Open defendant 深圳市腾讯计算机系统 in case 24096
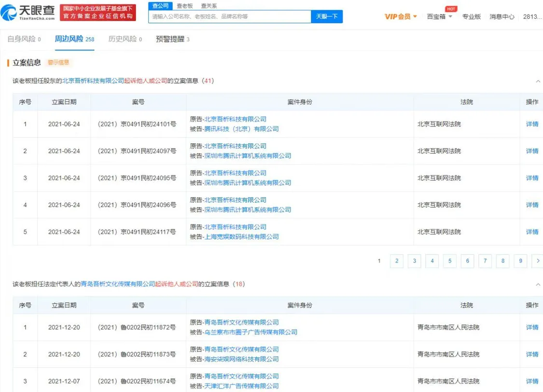The image size is (543, 392). click(248, 210)
